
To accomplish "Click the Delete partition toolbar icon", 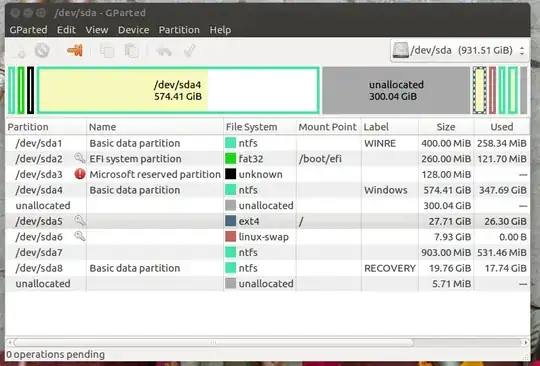I will pos(42,51).
